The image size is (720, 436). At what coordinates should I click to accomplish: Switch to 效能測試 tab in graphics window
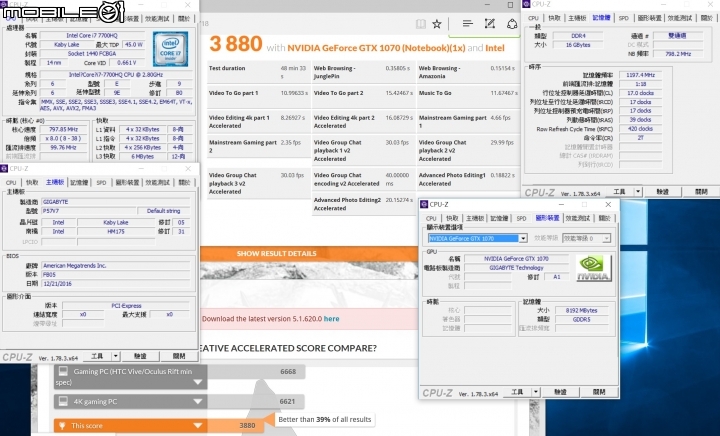click(x=578, y=218)
